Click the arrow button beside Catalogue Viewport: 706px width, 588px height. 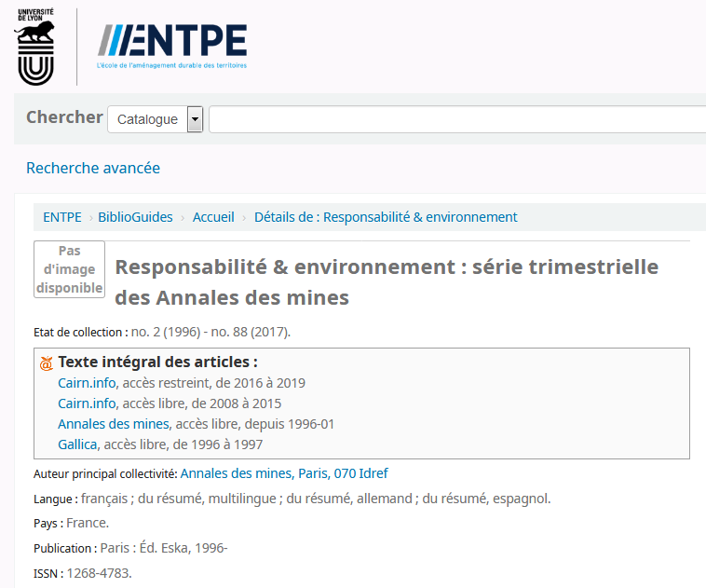click(x=195, y=119)
